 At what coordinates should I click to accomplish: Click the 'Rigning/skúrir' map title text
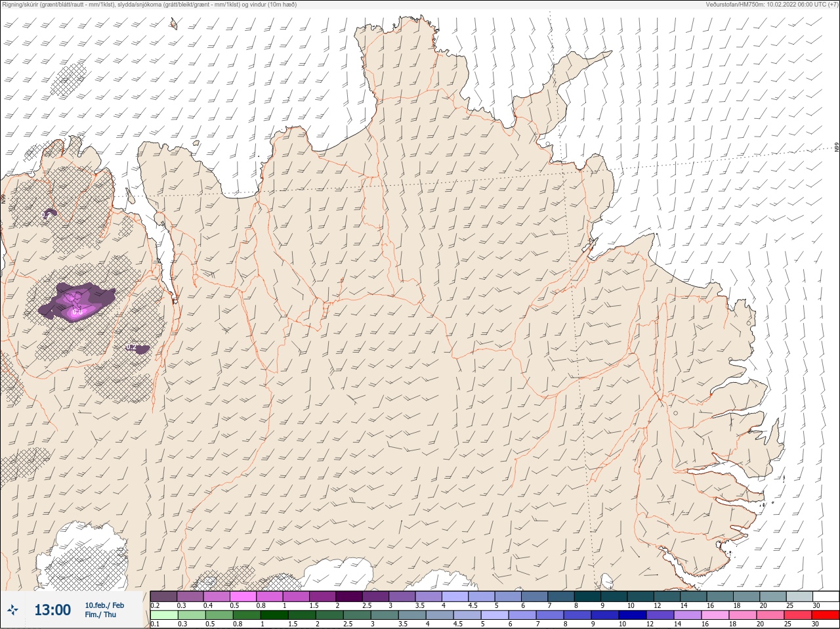(149, 4)
